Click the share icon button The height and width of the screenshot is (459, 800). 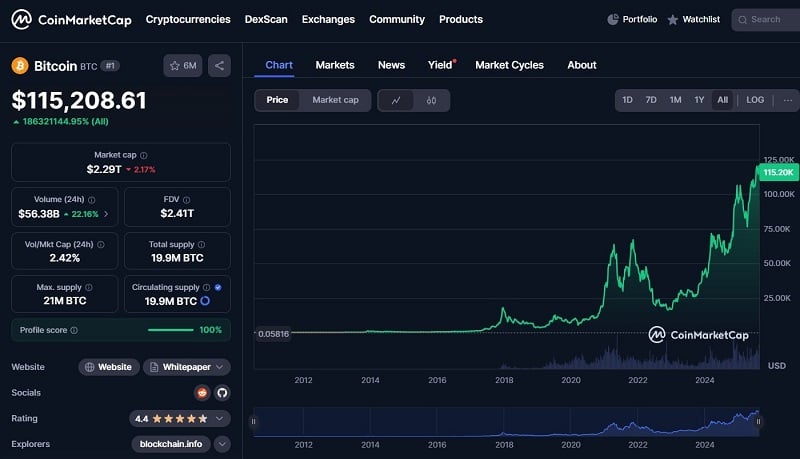(219, 66)
